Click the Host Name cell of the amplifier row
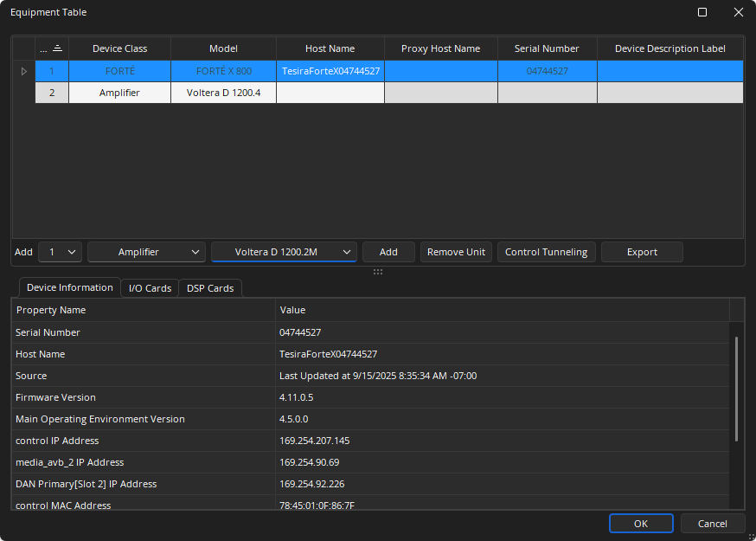The height and width of the screenshot is (541, 756). [330, 93]
